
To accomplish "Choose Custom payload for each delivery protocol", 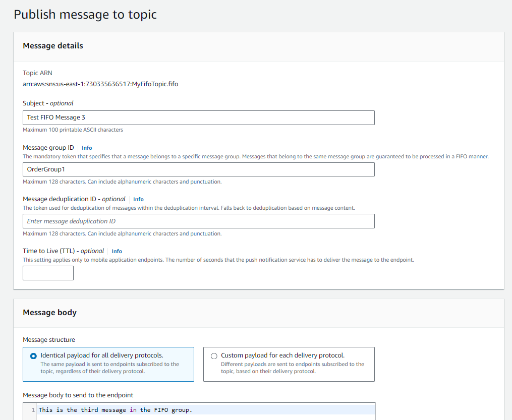I will [x=214, y=356].
